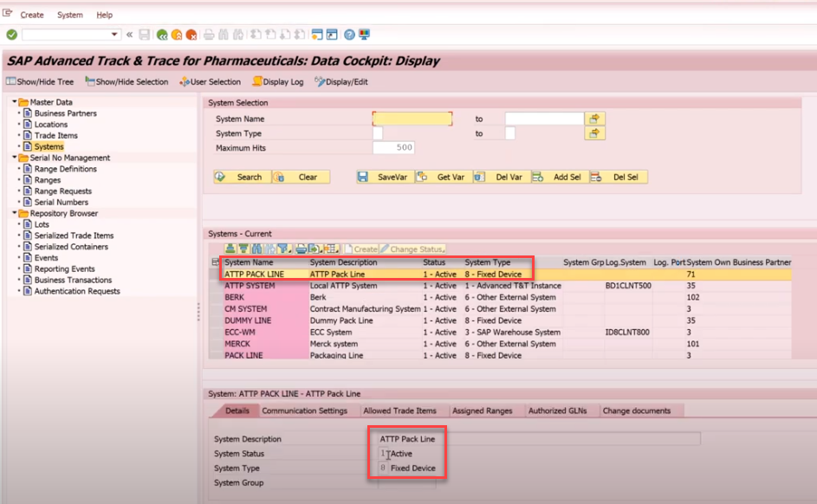Click the Get Var button
This screenshot has height=504, width=817.
(444, 177)
